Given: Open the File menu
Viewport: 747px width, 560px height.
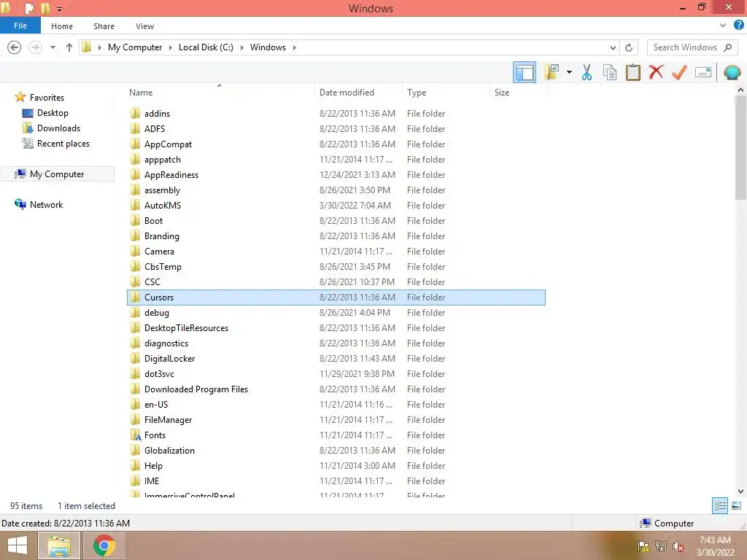Looking at the screenshot, I should pos(20,26).
